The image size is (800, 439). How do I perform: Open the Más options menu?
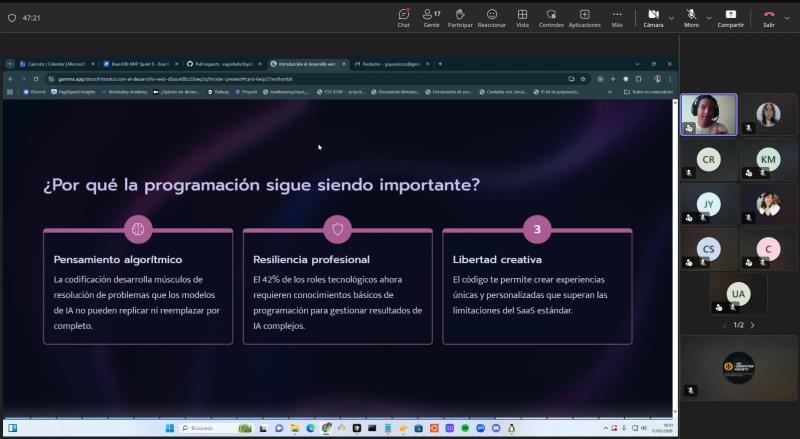[617, 15]
